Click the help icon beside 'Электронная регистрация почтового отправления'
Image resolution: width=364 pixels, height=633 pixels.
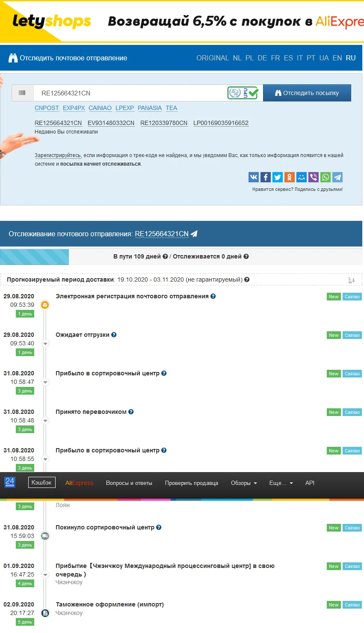click(x=213, y=296)
